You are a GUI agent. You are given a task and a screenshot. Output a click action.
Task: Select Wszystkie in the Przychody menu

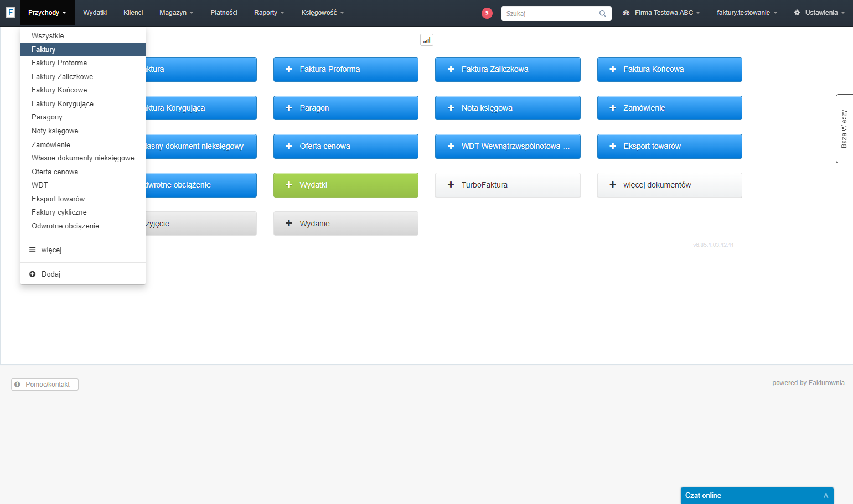(83, 36)
